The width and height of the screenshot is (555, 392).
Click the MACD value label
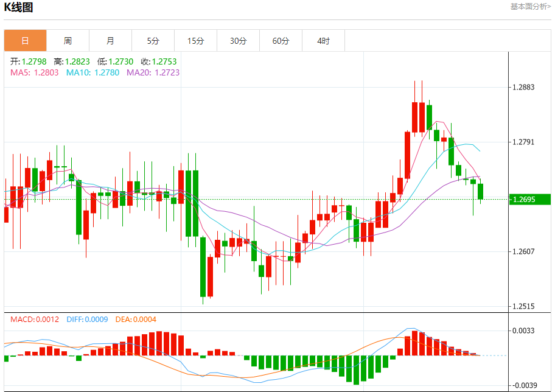click(x=35, y=320)
